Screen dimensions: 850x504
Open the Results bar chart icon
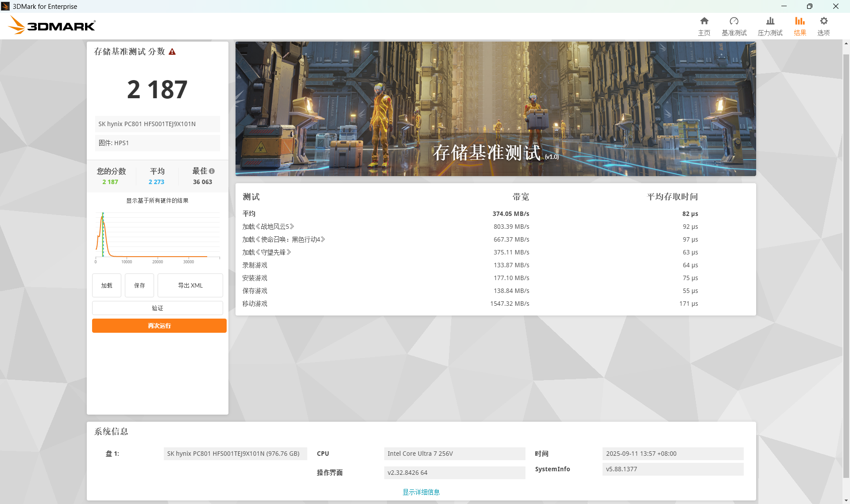pyautogui.click(x=800, y=21)
